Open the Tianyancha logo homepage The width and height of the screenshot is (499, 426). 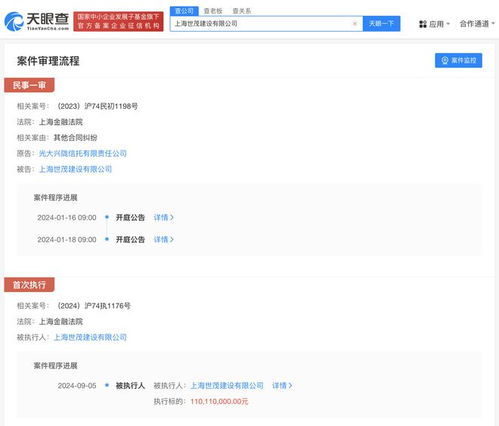click(x=36, y=21)
